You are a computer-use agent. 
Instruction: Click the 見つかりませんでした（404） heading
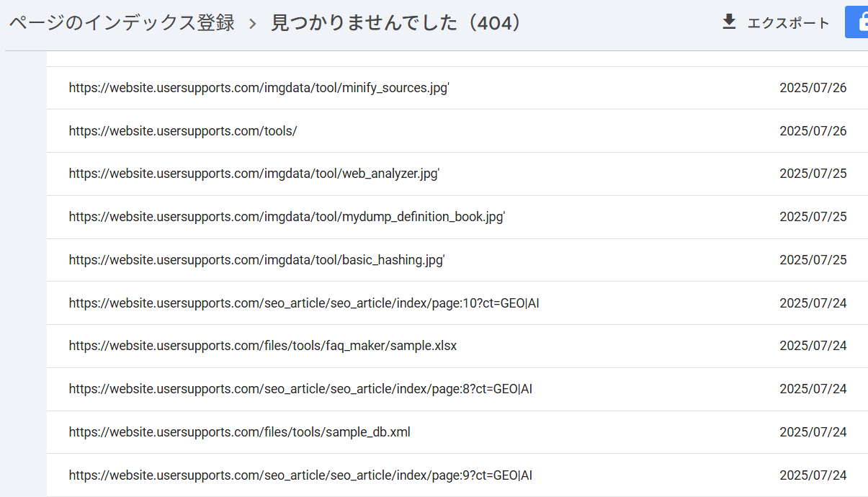[x=396, y=23]
